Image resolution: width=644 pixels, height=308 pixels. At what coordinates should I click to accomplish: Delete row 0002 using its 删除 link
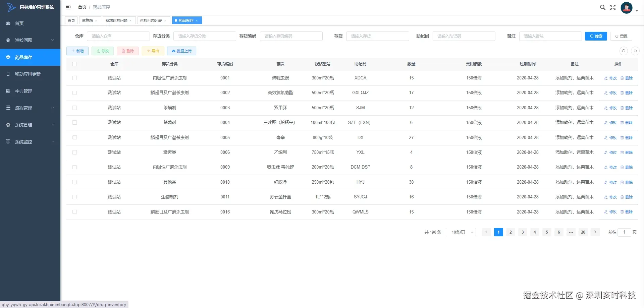[627, 93]
